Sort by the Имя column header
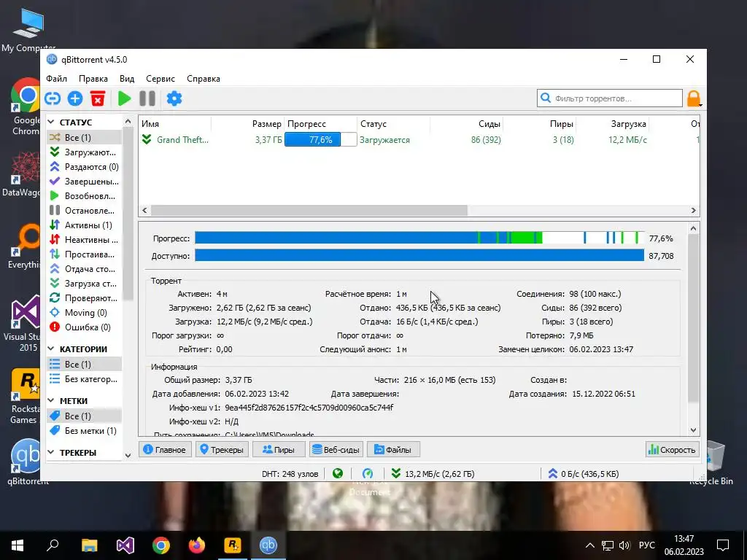Viewport: 747px width, 560px height. 175,124
